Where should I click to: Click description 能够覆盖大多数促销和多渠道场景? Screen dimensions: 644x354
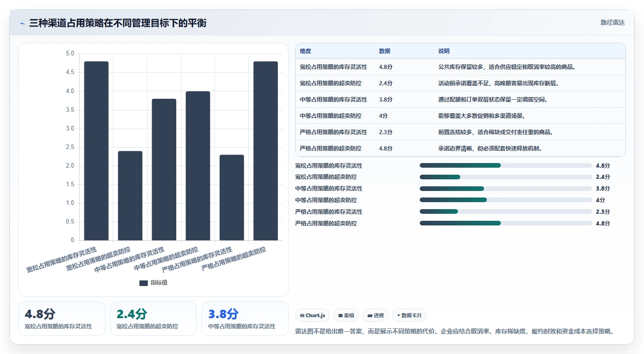pyautogui.click(x=482, y=116)
